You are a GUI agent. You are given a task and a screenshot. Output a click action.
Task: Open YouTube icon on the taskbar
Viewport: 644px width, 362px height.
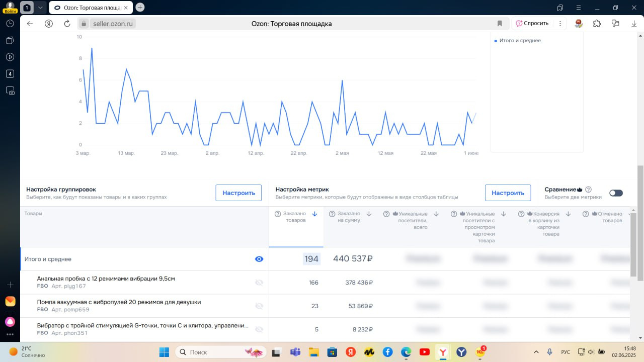pos(424,352)
